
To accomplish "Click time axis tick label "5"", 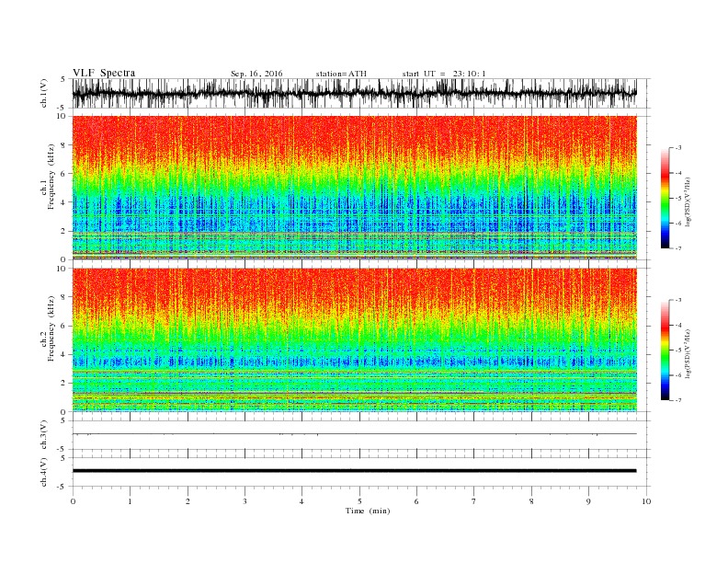I will point(359,501).
